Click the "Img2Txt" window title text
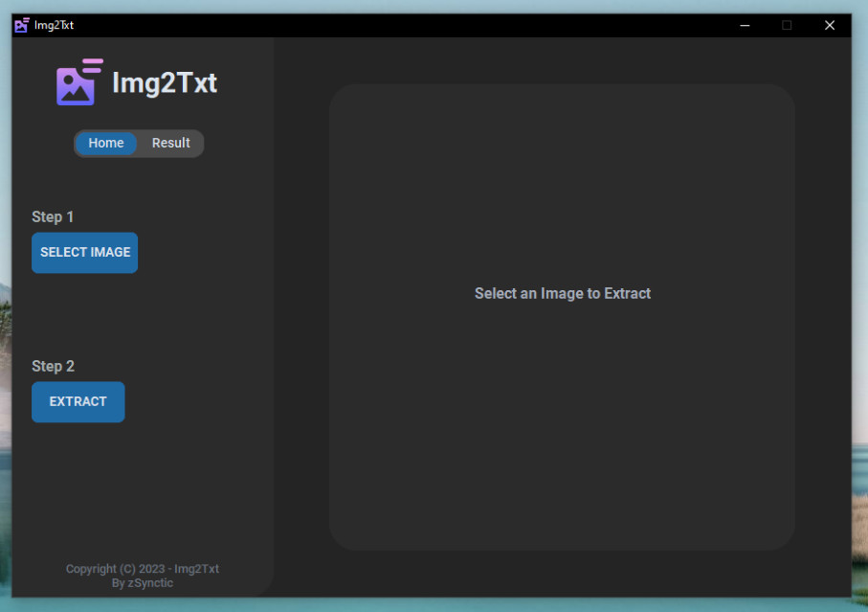The height and width of the screenshot is (612, 868). pos(54,25)
